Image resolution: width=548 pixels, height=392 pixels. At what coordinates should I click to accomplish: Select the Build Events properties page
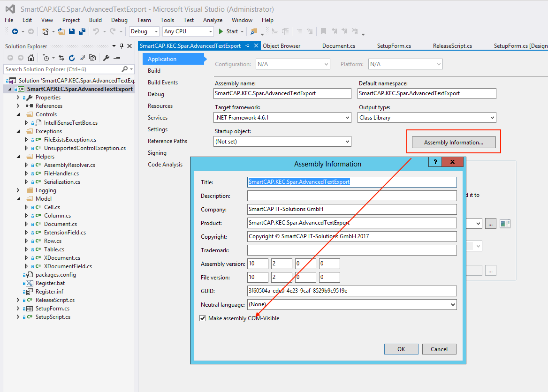tap(163, 83)
